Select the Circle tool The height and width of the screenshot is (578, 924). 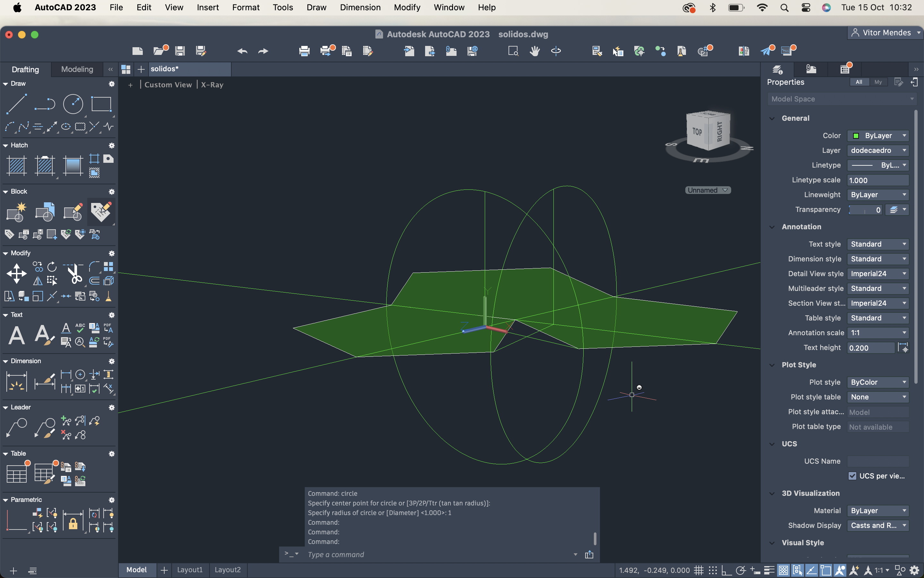tap(73, 104)
